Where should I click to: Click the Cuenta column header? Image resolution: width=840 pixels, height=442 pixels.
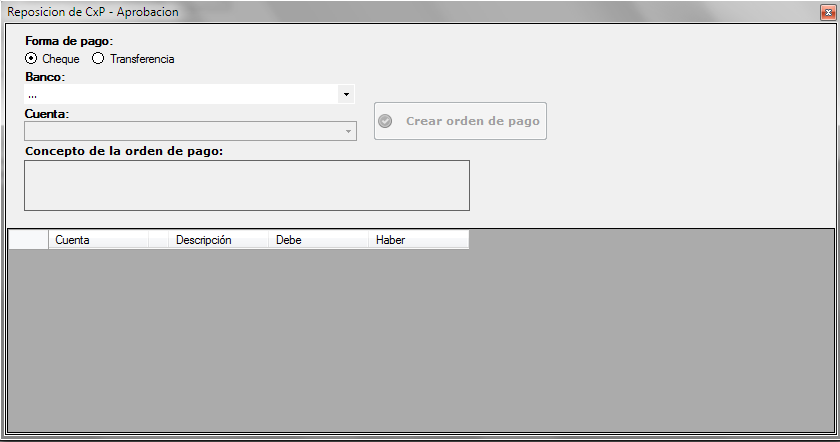[x=99, y=240]
